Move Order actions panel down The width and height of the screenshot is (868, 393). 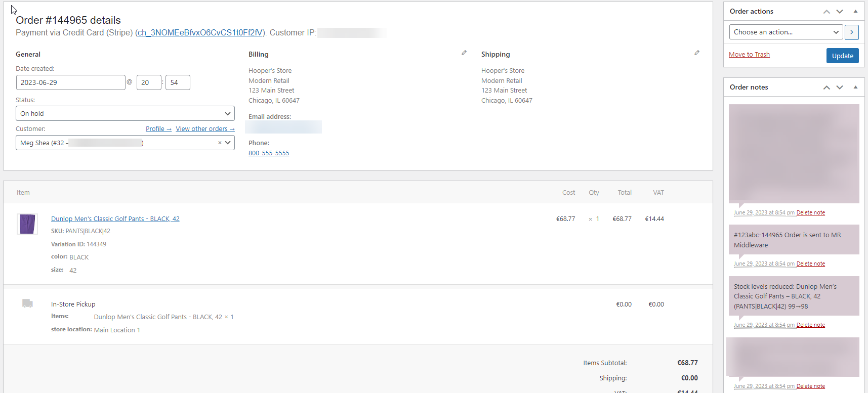[x=840, y=12]
